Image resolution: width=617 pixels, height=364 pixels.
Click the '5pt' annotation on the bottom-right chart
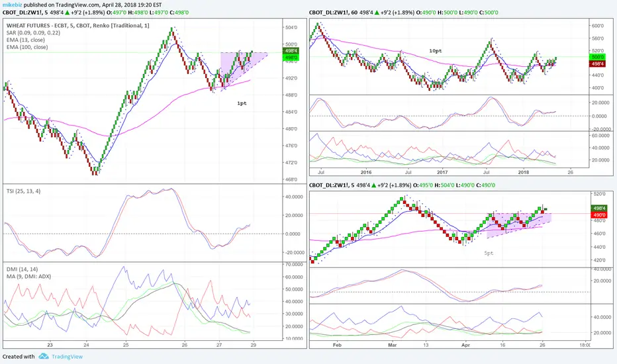(x=489, y=253)
